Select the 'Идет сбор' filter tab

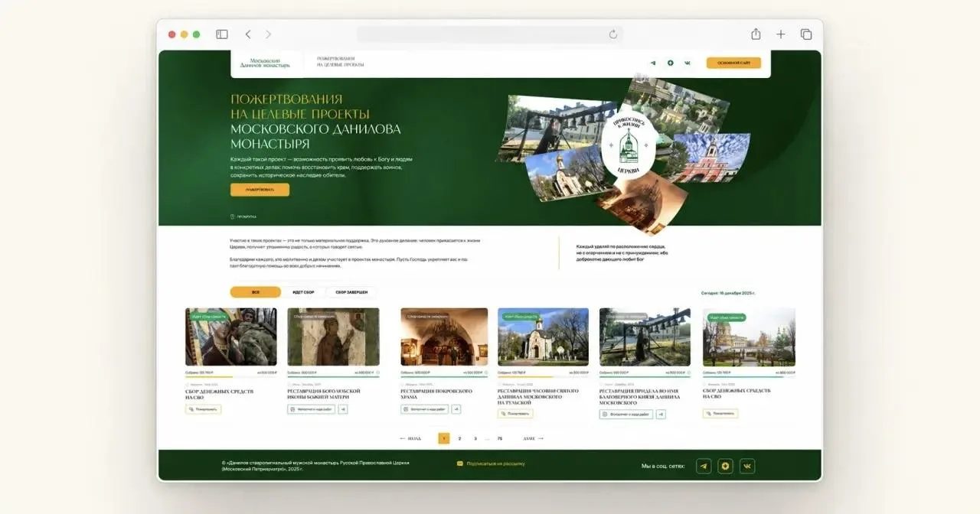coord(303,292)
